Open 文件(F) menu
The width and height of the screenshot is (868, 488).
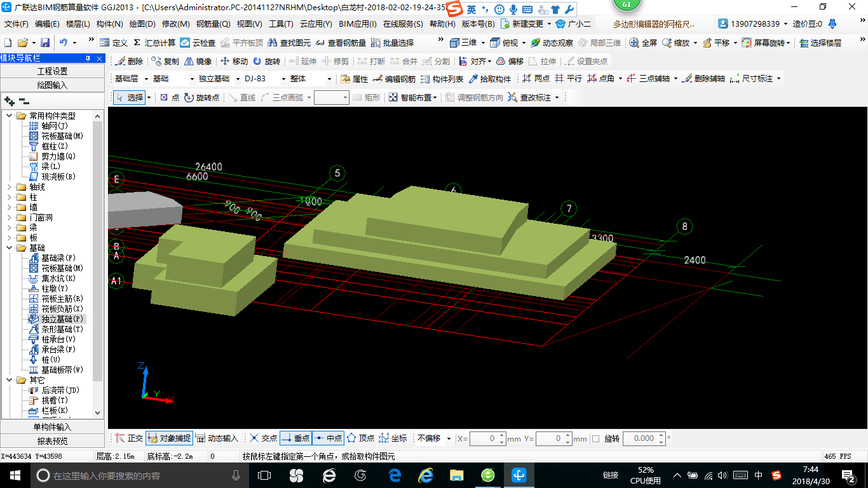point(17,24)
